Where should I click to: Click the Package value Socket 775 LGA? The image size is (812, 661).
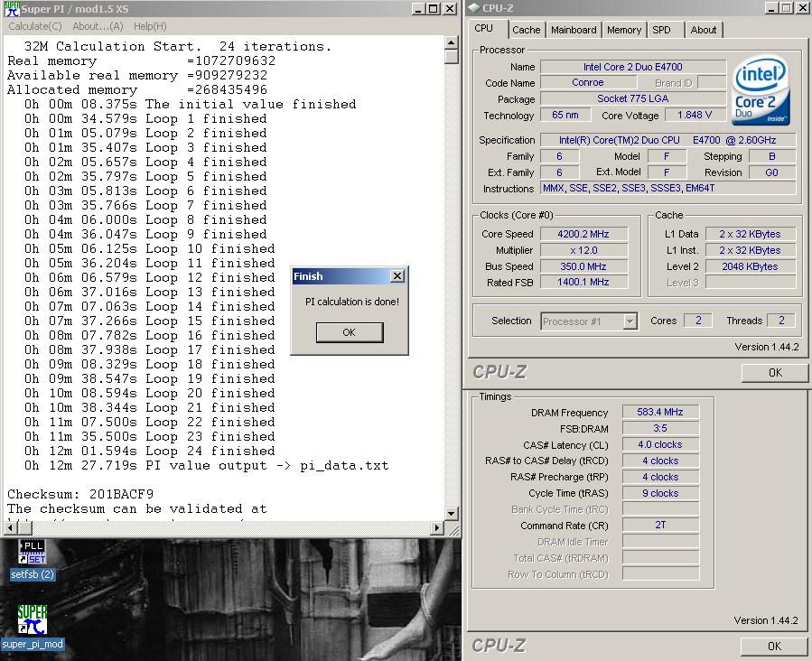[x=633, y=98]
